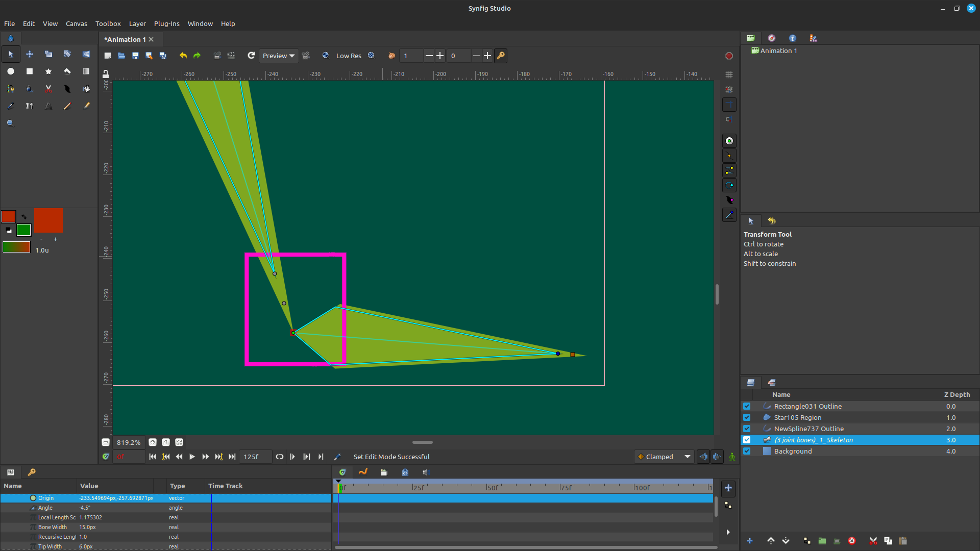
Task: Toggle grid display icon
Action: click(729, 74)
